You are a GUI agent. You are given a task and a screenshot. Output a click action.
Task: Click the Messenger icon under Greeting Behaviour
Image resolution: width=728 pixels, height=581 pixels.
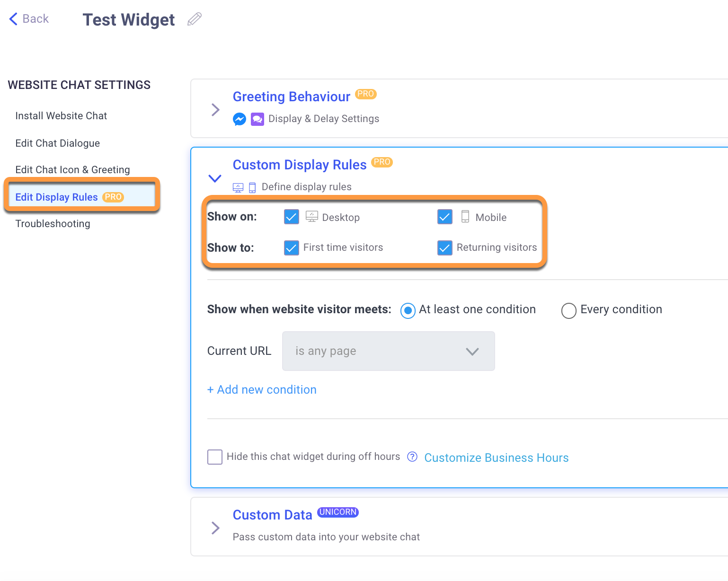pos(240,119)
